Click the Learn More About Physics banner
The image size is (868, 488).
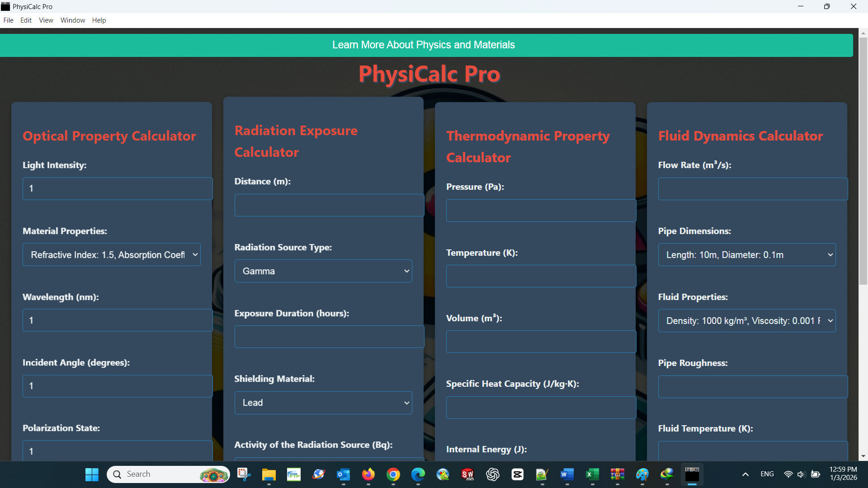424,45
